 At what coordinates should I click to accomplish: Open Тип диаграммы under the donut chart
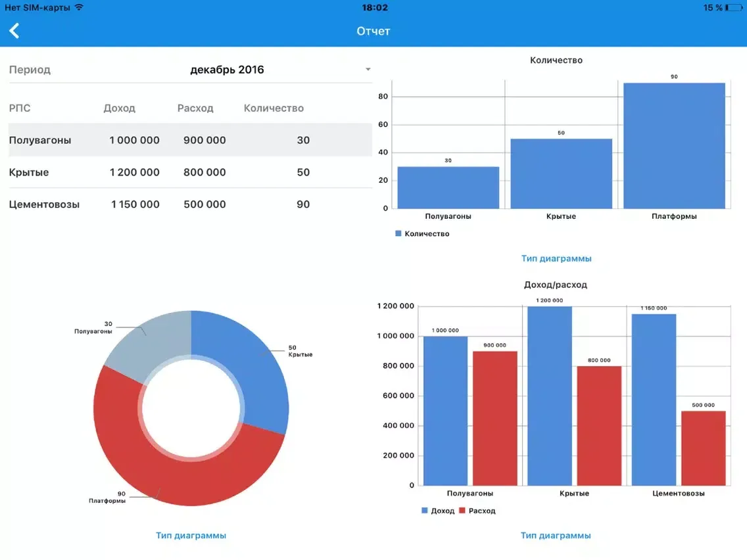point(191,536)
